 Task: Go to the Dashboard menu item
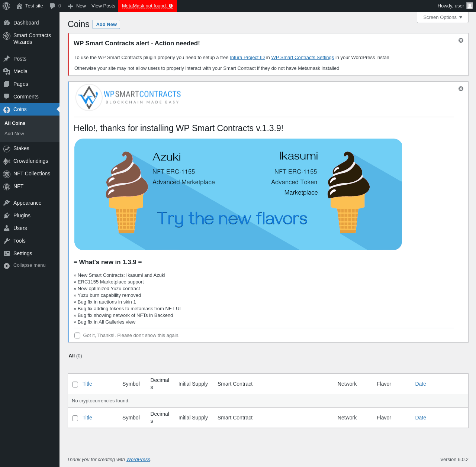point(30,23)
